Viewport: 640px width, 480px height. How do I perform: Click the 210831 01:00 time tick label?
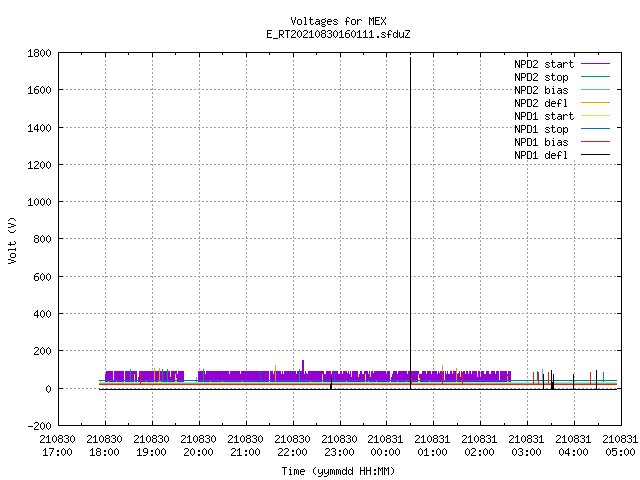[432, 446]
